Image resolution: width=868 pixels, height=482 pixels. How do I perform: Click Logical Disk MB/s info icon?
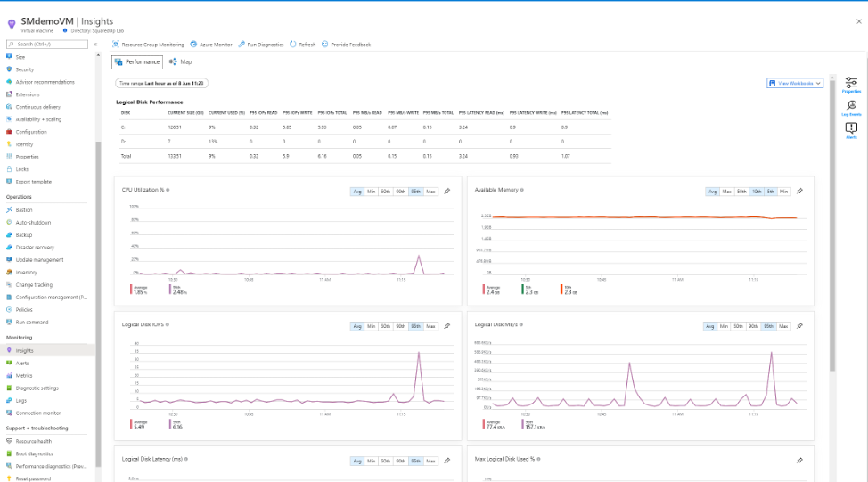(521, 325)
